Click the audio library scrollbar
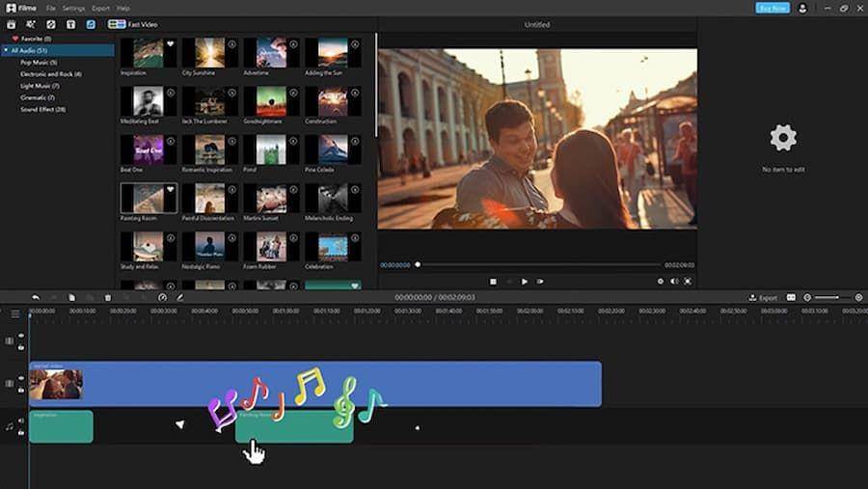 (376, 86)
